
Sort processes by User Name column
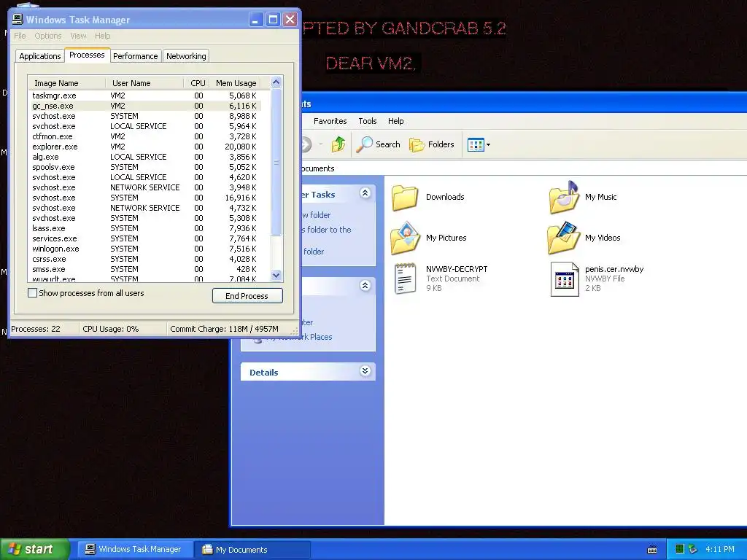coord(144,83)
